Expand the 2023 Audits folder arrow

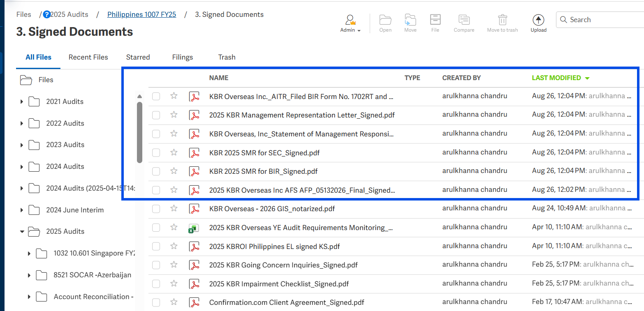pos(22,145)
